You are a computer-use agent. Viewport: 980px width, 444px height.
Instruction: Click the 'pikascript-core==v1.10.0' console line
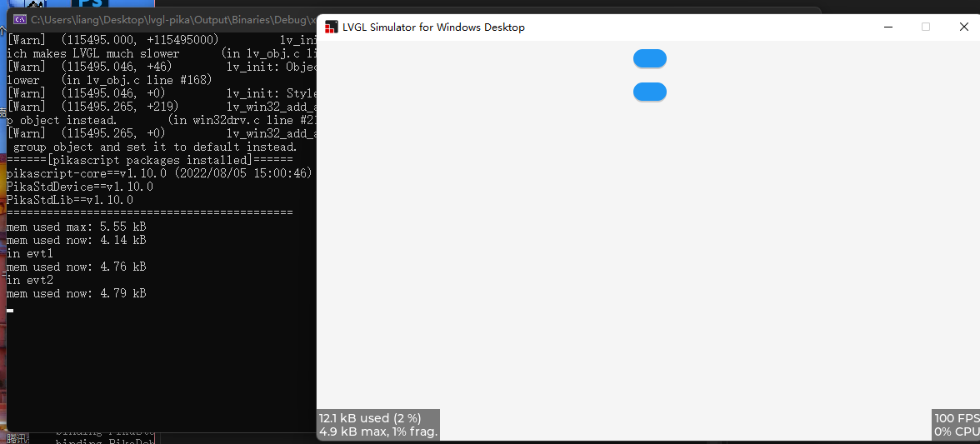(x=159, y=173)
